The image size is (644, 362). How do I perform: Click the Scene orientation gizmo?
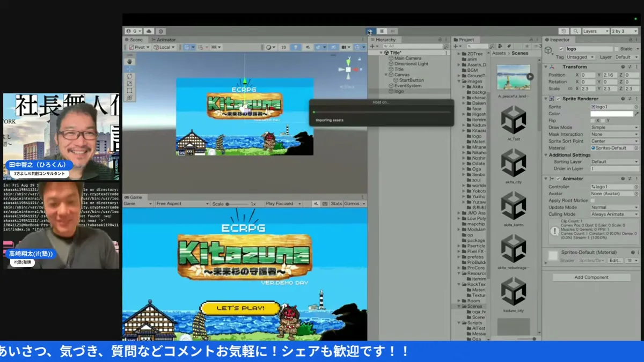coord(348,70)
